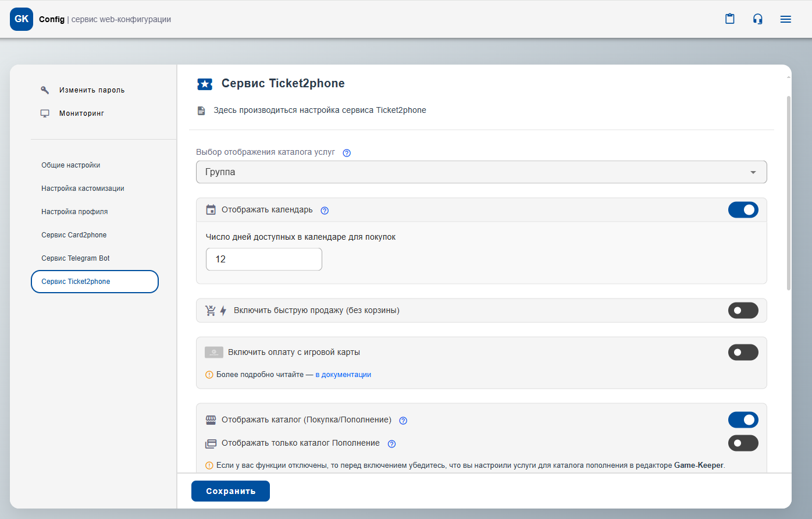812x519 pixels.
Task: Click the document icon near description text
Action: (x=201, y=111)
